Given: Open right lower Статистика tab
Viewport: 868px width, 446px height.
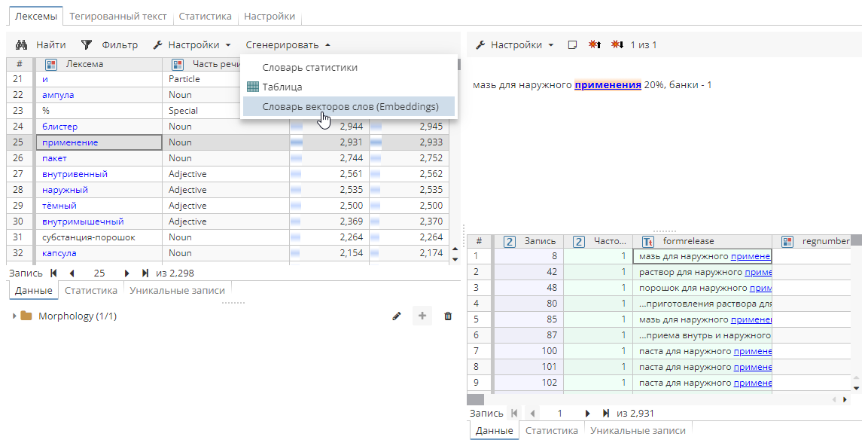Looking at the screenshot, I should pos(551,430).
